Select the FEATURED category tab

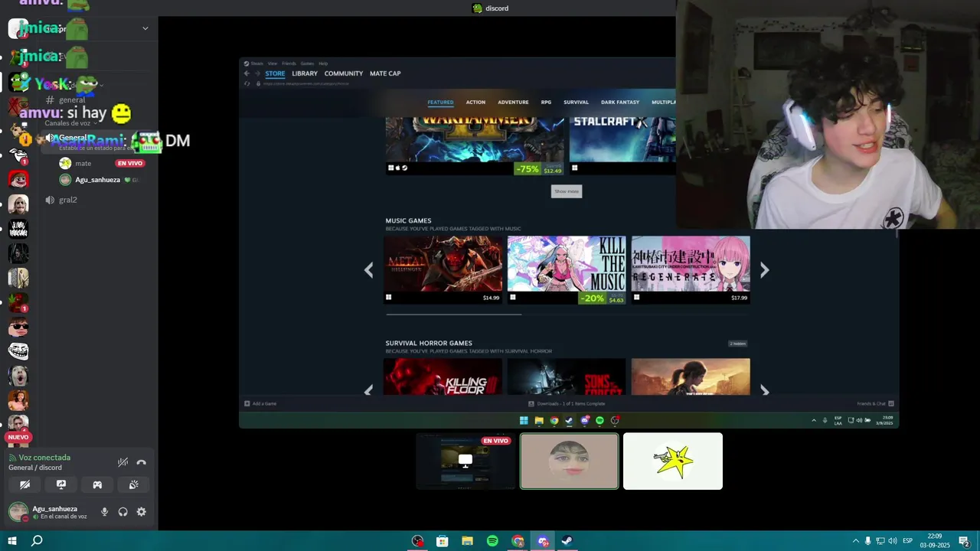pos(440,102)
